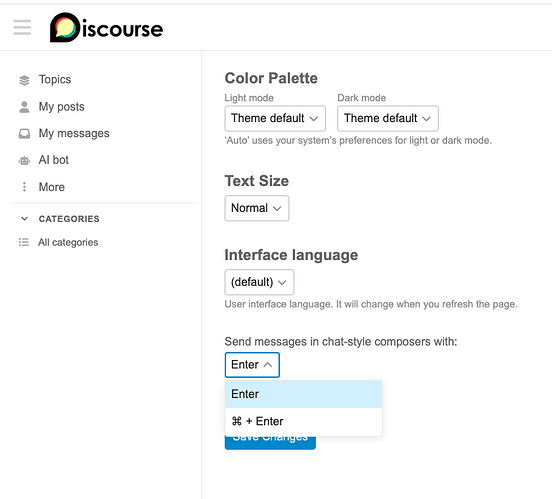
Task: Open All categories link
Action: 68,242
